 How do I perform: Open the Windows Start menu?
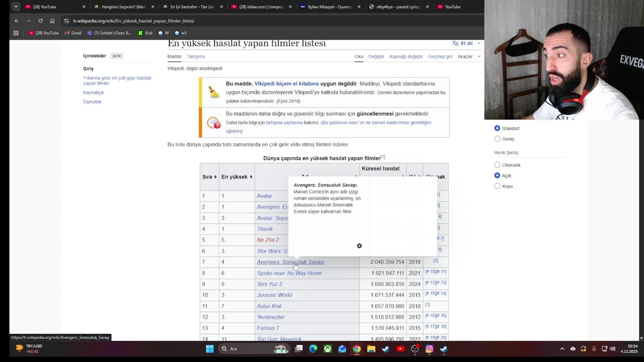(x=210, y=349)
